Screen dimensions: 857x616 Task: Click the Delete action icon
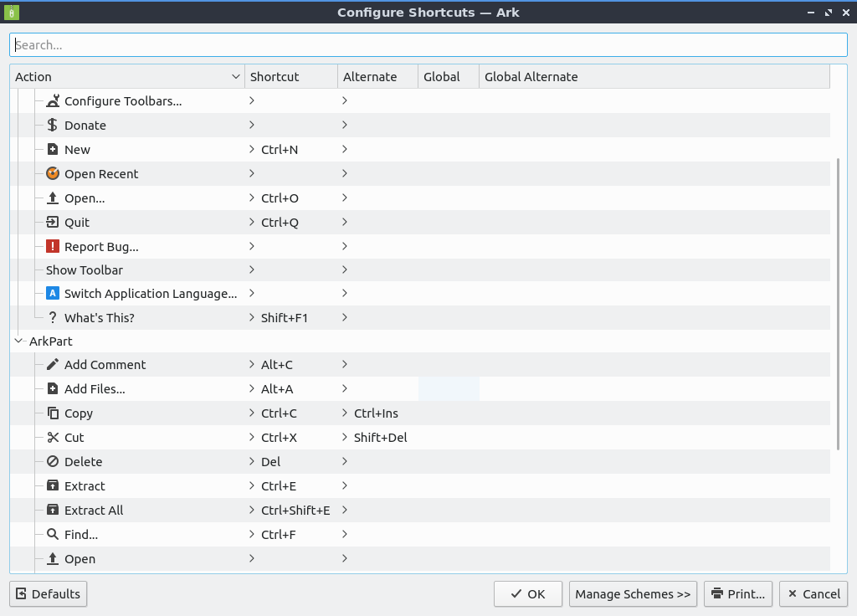[53, 462]
